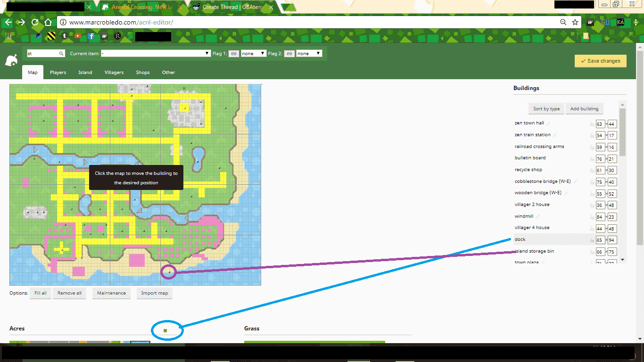Switch to the Map tab
The width and height of the screenshot is (644, 362).
[x=33, y=73]
